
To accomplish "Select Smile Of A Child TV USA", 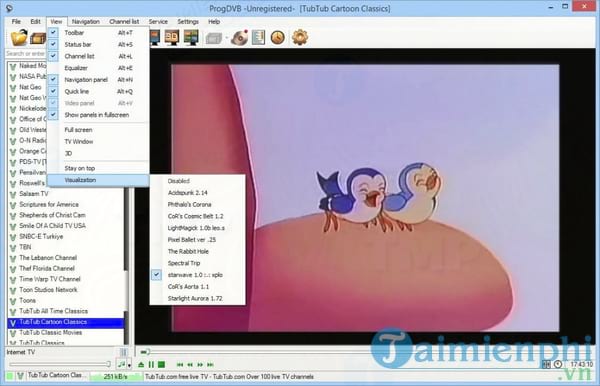I will [66, 226].
